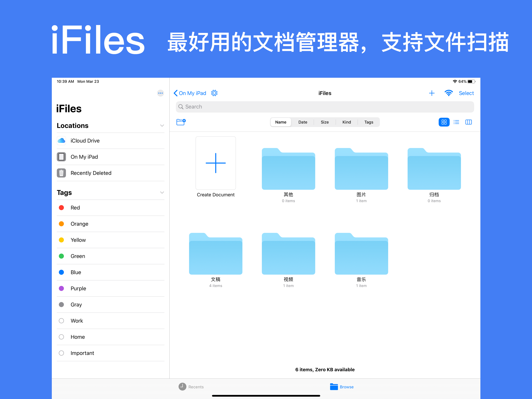Select the empty Important tag circle

(61, 353)
